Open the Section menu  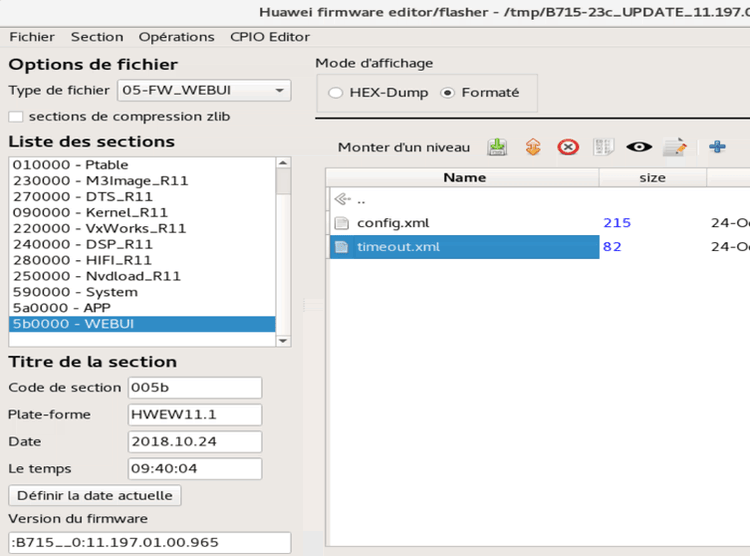coord(97,37)
